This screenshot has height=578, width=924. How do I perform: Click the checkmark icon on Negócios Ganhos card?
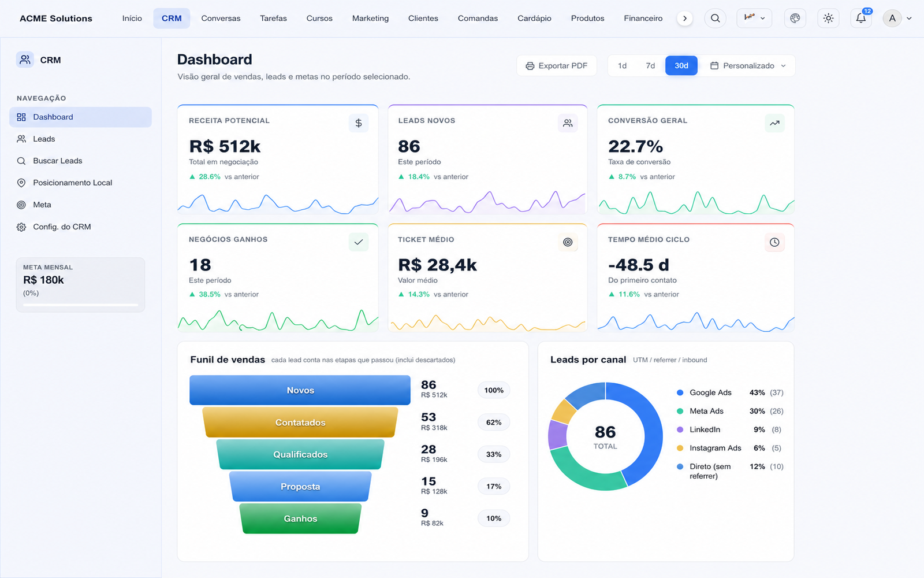tap(359, 242)
